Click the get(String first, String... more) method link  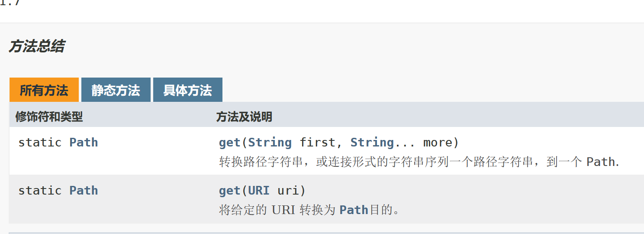229,143
